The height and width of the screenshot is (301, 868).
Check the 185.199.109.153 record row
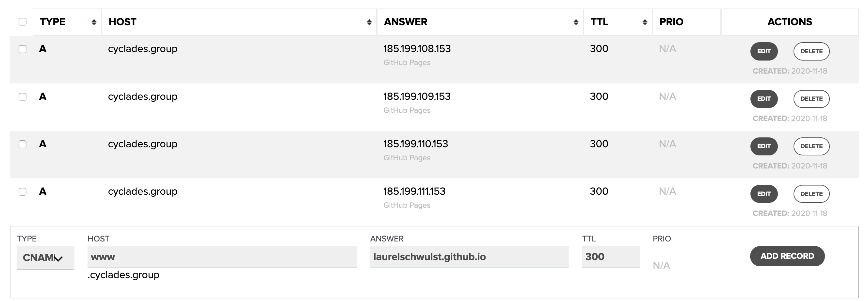coord(23,97)
